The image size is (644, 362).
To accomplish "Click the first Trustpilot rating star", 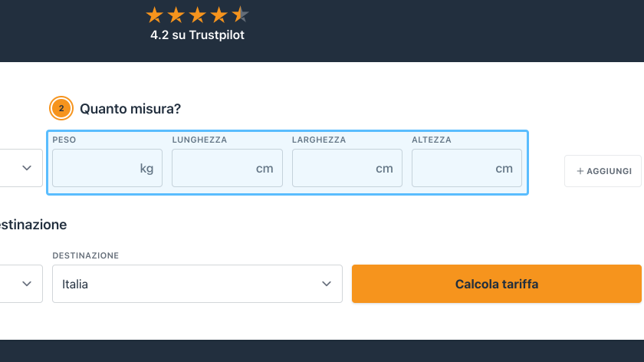I will pyautogui.click(x=154, y=15).
